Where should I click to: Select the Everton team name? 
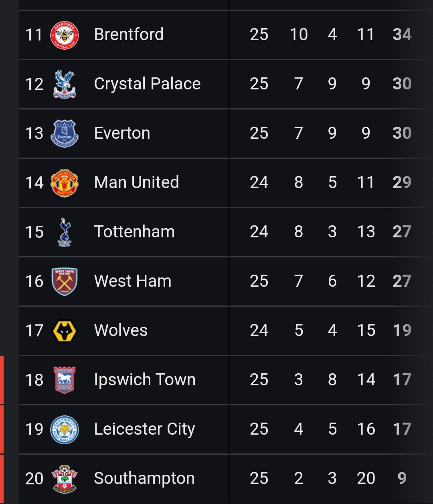[x=122, y=133]
